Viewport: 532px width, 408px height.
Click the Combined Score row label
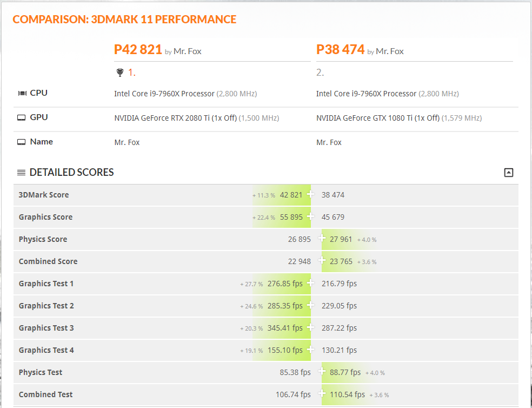[48, 261]
